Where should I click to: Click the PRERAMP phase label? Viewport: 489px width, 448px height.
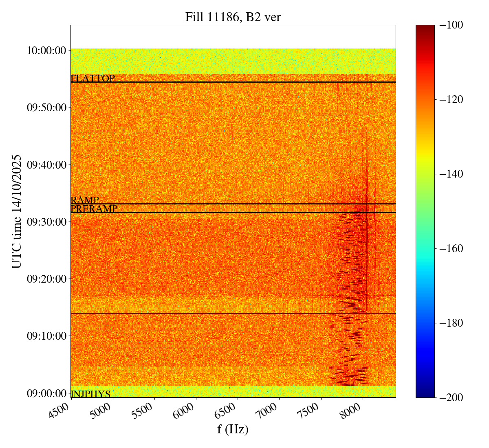pyautogui.click(x=94, y=209)
